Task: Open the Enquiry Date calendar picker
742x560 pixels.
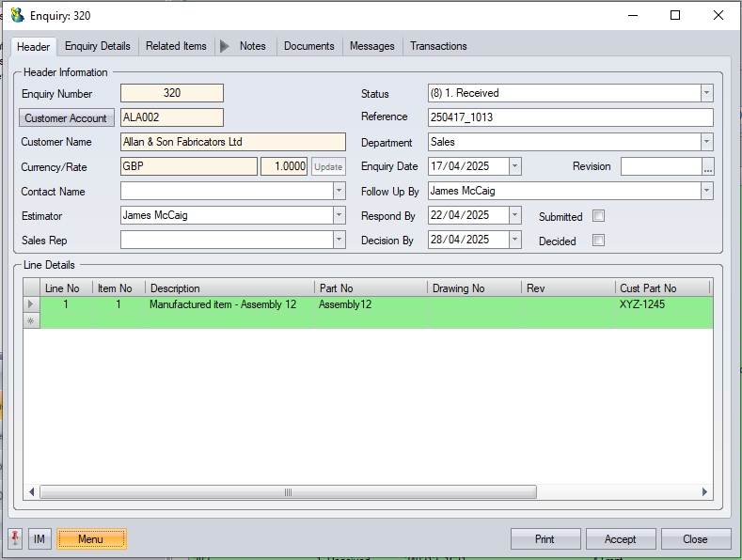Action: click(x=514, y=166)
